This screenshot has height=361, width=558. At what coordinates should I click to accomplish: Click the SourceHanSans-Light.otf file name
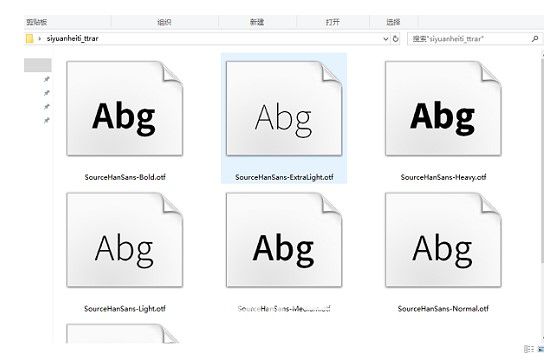[x=125, y=308]
